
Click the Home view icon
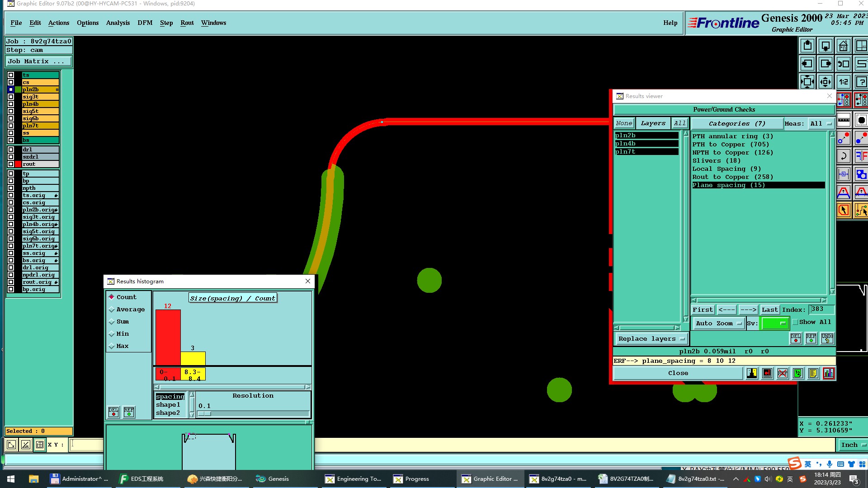843,46
